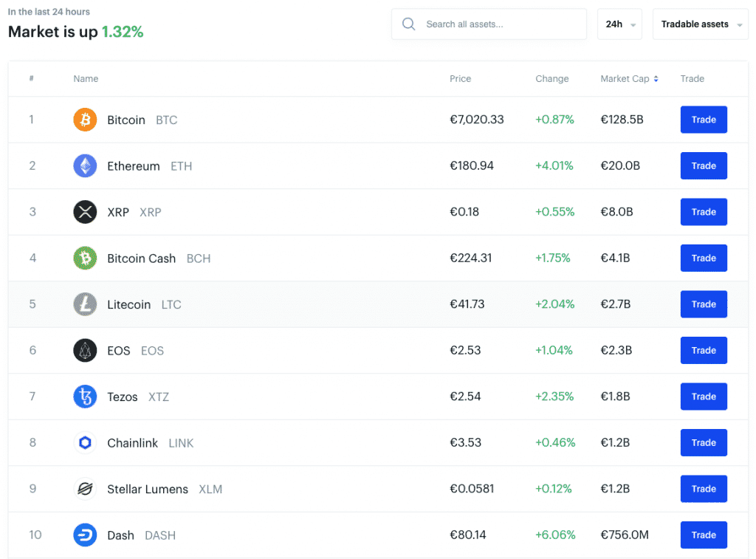
Task: Click the Change column header
Action: tap(552, 78)
